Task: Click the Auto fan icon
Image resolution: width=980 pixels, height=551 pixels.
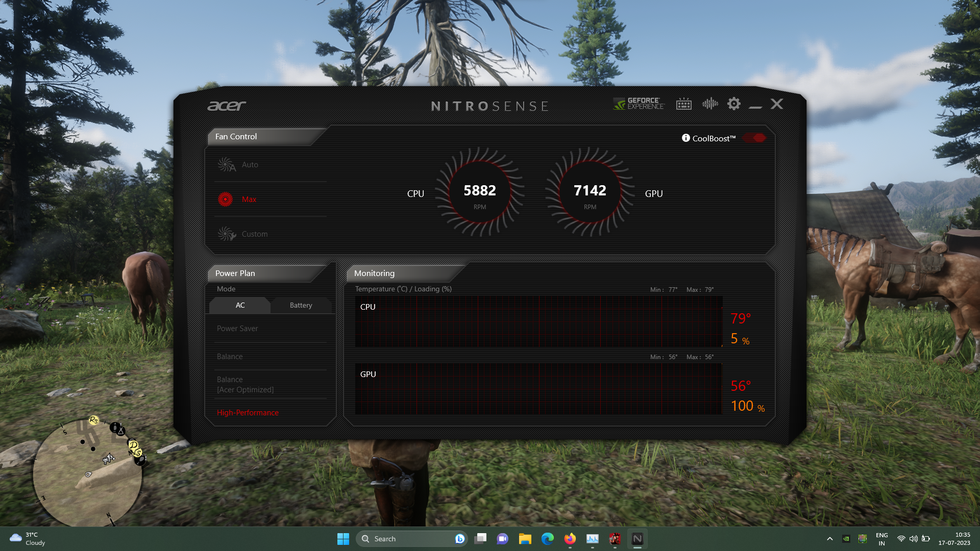Action: point(226,164)
